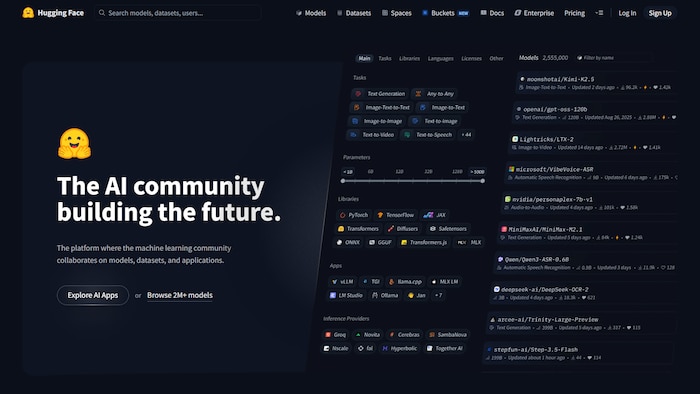Select the Diffusers library tag

[403, 228]
